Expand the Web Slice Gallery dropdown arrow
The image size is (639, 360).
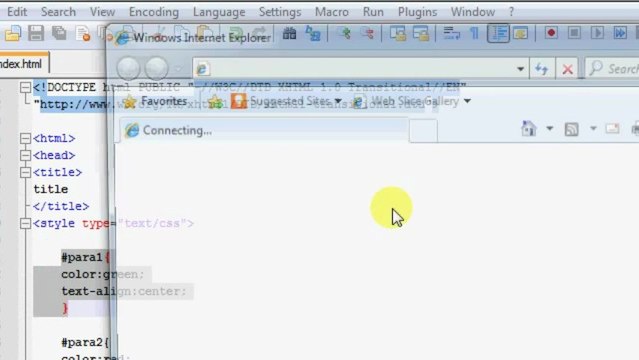tap(467, 101)
